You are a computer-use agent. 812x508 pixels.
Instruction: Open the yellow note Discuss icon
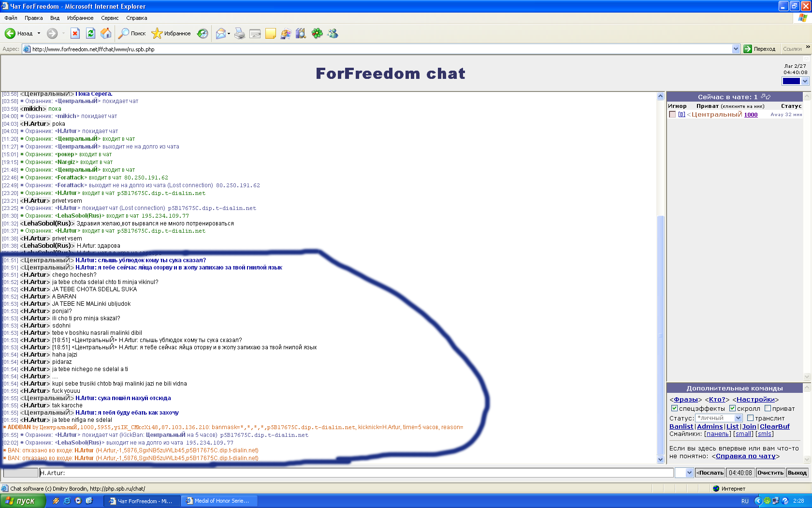pos(271,33)
